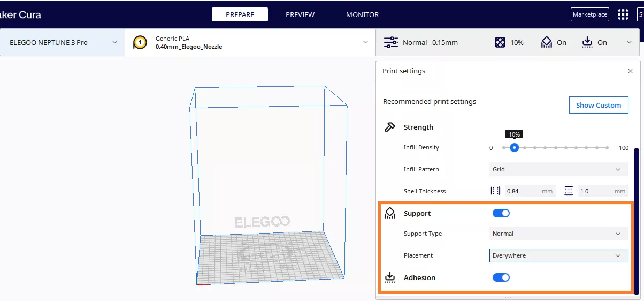The image size is (644, 301).
Task: Click the extruder 1 material icon
Action: pyautogui.click(x=140, y=42)
